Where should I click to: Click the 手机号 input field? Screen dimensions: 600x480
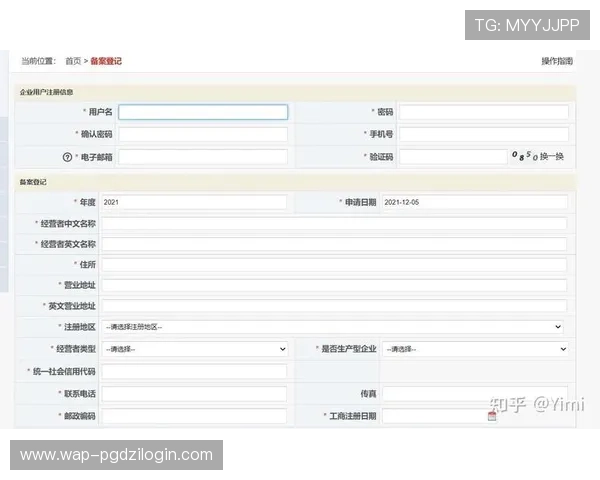484,134
